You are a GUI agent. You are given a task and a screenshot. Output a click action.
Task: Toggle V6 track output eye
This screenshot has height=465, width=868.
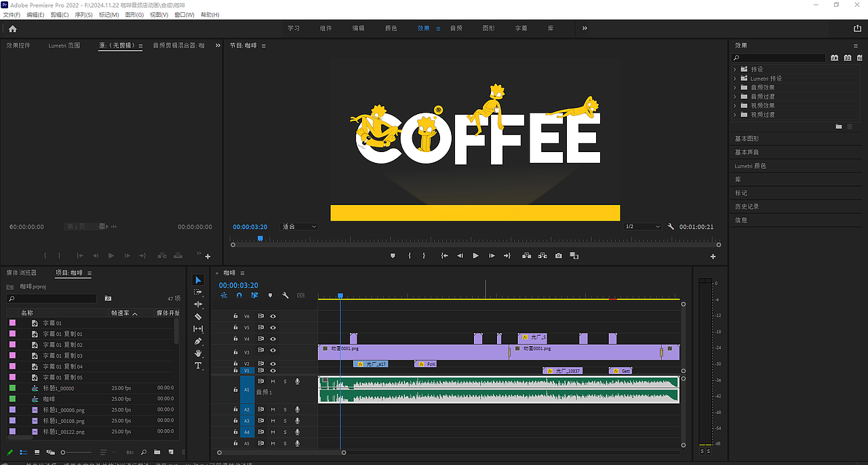[x=273, y=316]
